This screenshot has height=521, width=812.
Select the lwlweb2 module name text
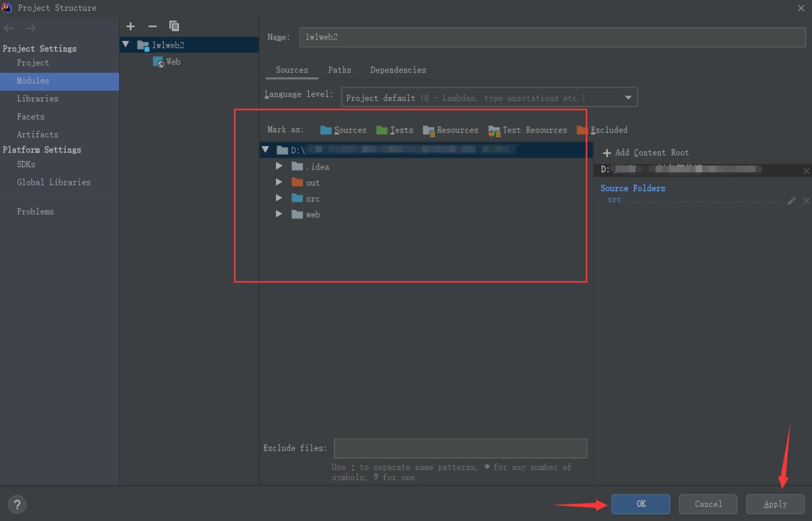pyautogui.click(x=168, y=45)
